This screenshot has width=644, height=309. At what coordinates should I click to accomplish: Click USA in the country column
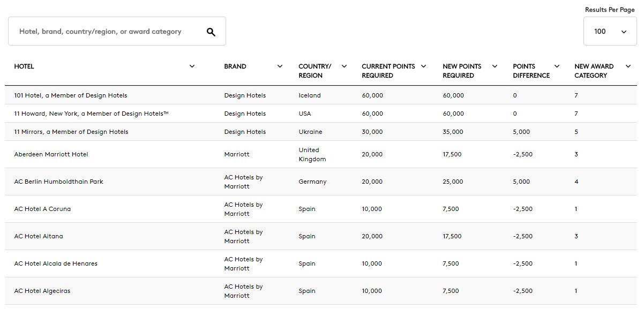point(305,114)
